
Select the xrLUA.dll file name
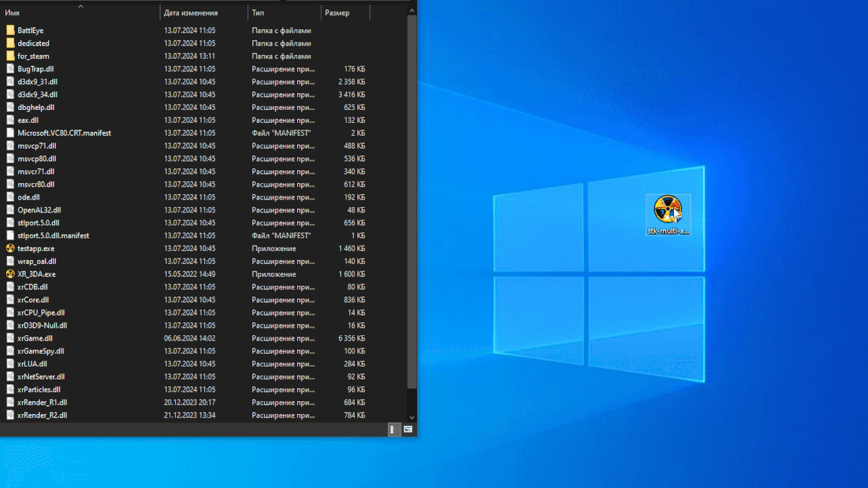(x=33, y=364)
